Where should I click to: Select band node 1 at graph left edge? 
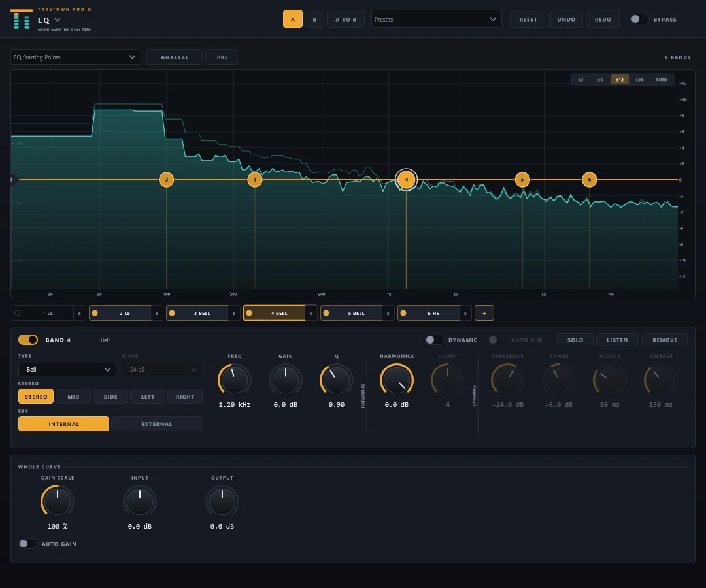click(x=13, y=180)
